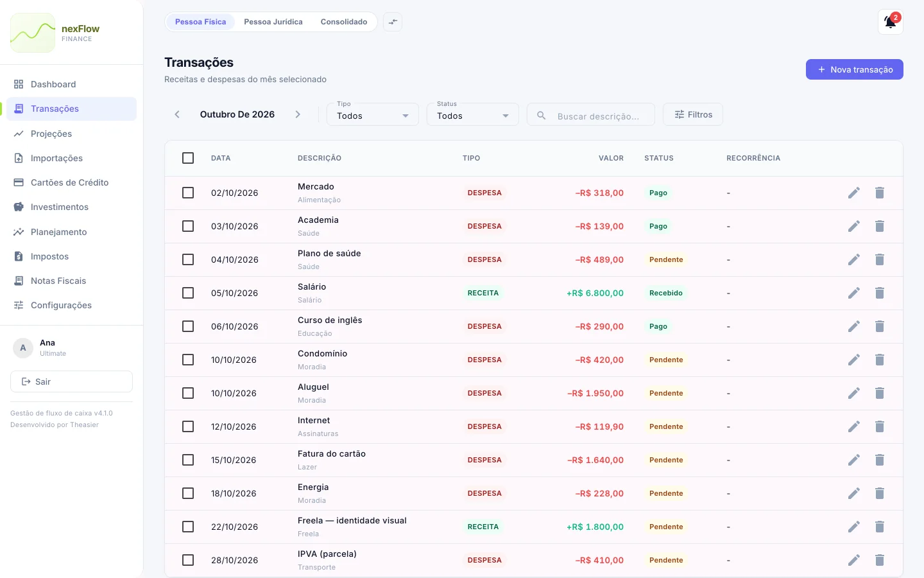
Task: Select the Condomínio row checkbox
Action: (x=188, y=360)
